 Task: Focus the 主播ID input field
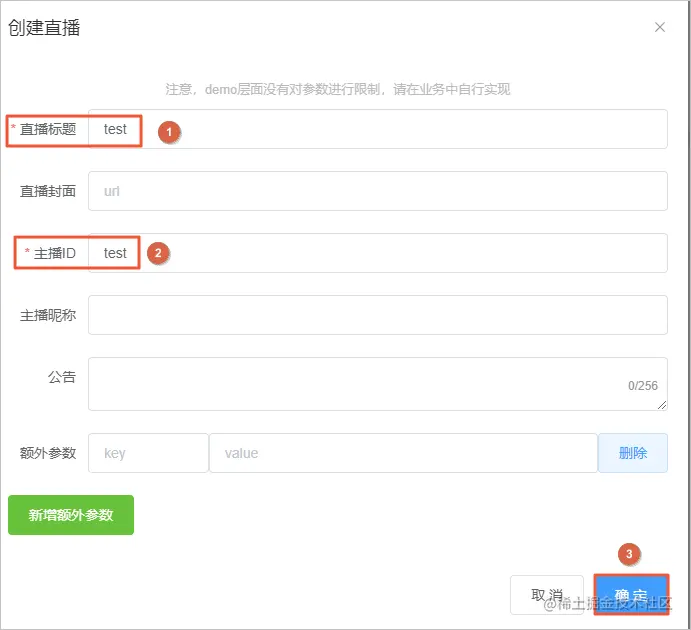(378, 253)
